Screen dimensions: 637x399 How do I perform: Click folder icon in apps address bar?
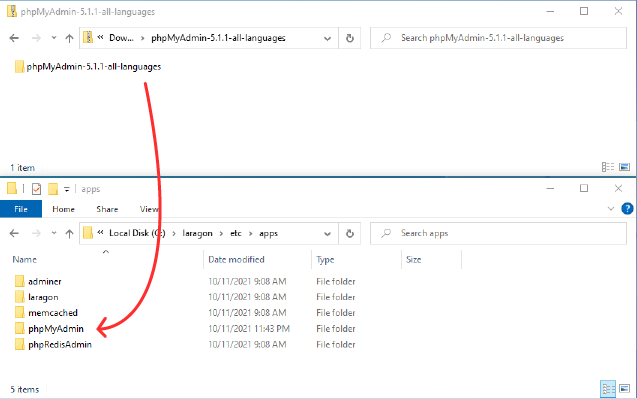tap(88, 233)
